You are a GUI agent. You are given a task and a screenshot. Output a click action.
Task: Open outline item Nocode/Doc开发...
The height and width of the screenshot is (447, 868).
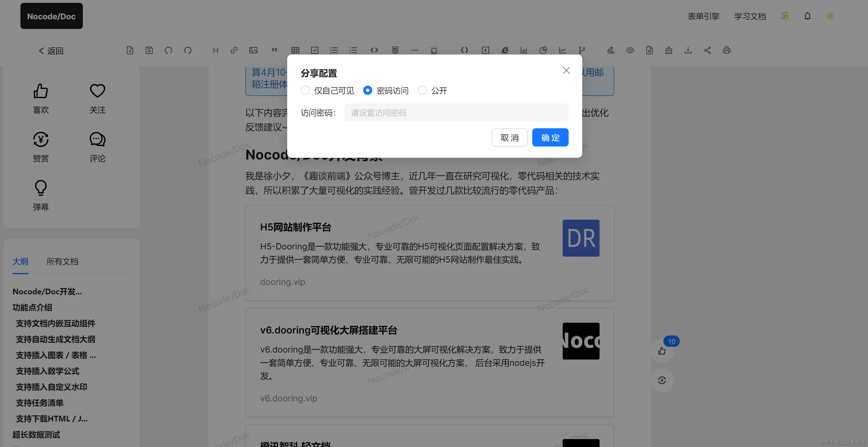47,292
